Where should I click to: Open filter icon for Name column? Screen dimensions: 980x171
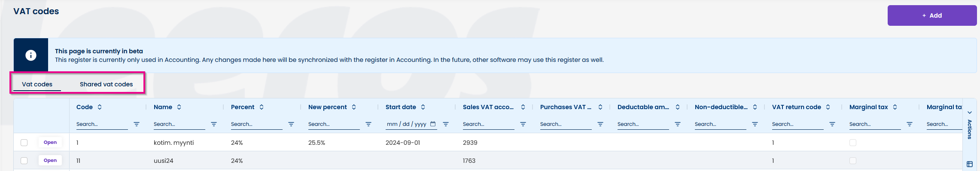point(214,124)
